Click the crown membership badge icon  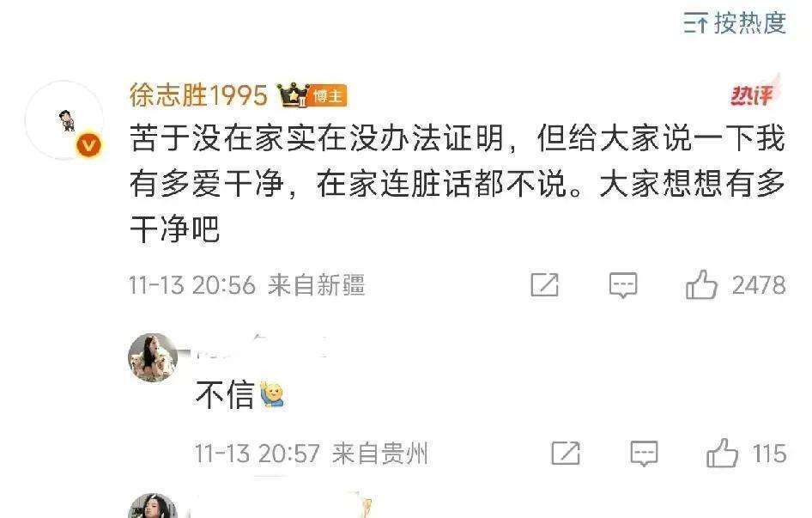tap(294, 94)
